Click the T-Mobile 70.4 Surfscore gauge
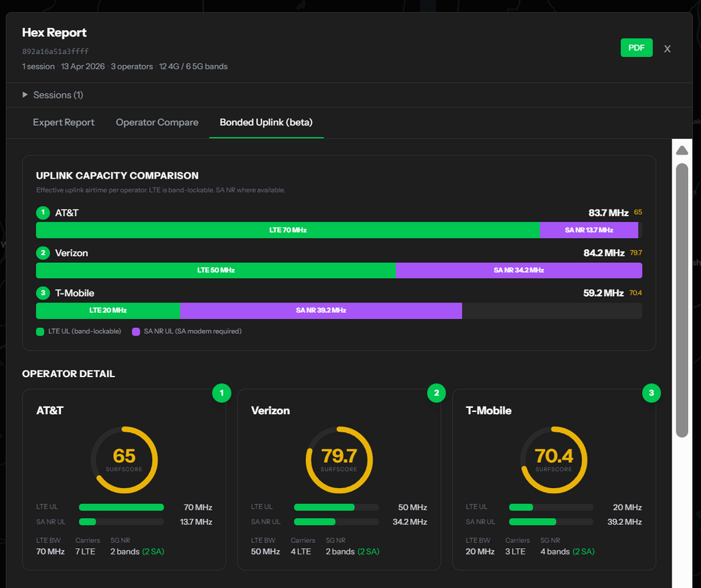The height and width of the screenshot is (588, 701). pyautogui.click(x=554, y=460)
